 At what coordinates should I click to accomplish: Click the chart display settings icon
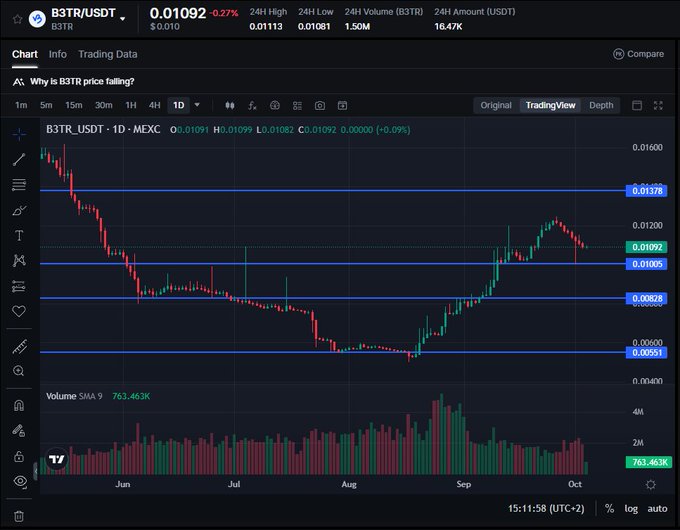(x=275, y=105)
